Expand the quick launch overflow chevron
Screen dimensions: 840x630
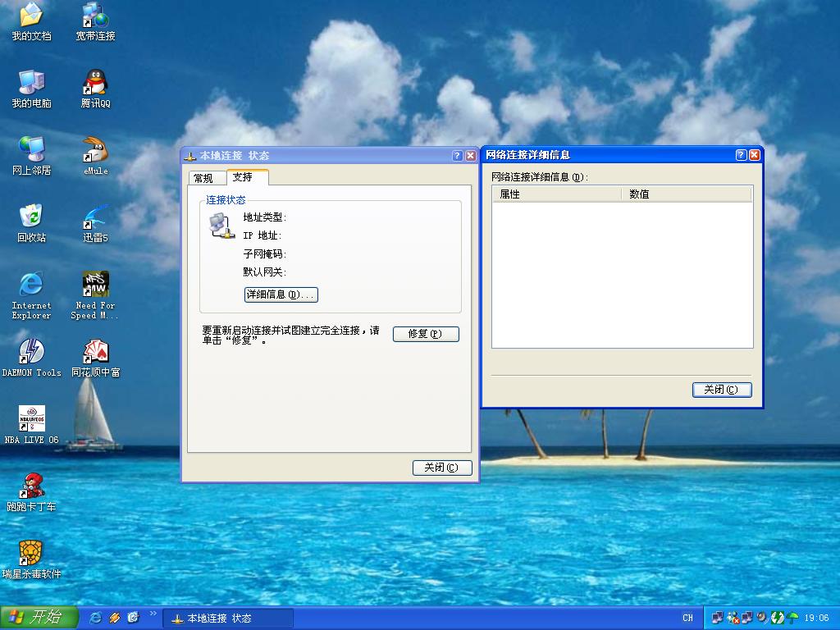153,614
